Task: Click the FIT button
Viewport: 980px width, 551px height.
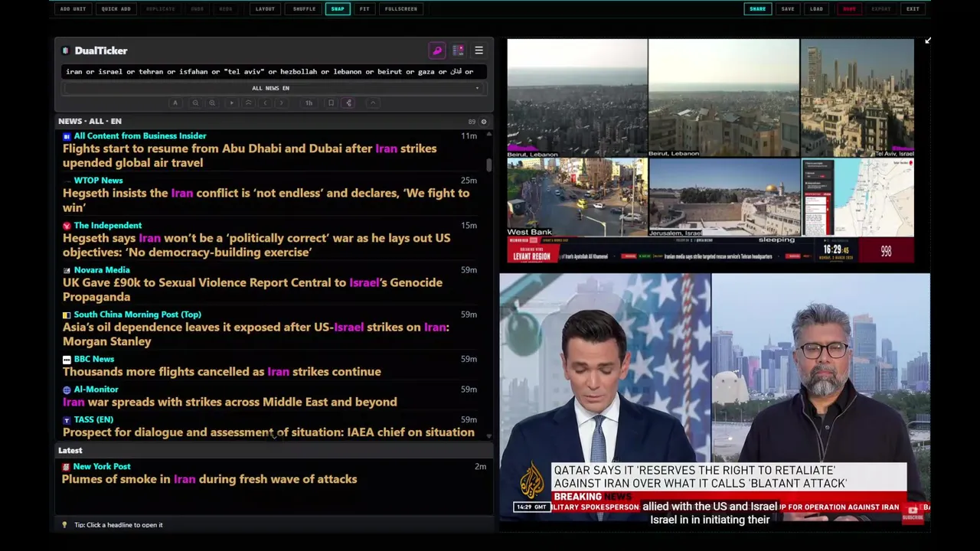Action: coord(364,9)
